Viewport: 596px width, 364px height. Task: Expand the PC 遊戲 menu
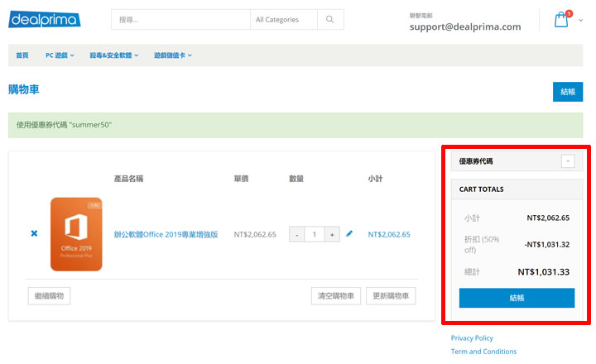(60, 55)
